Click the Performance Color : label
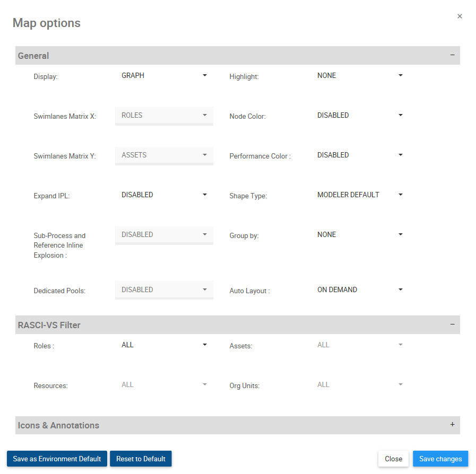 point(260,156)
